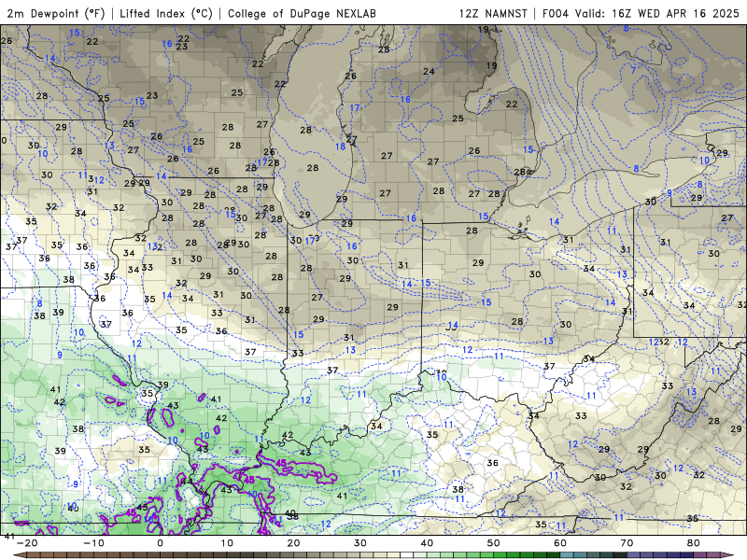Click the blue lifted index label 7

pos(633,71)
